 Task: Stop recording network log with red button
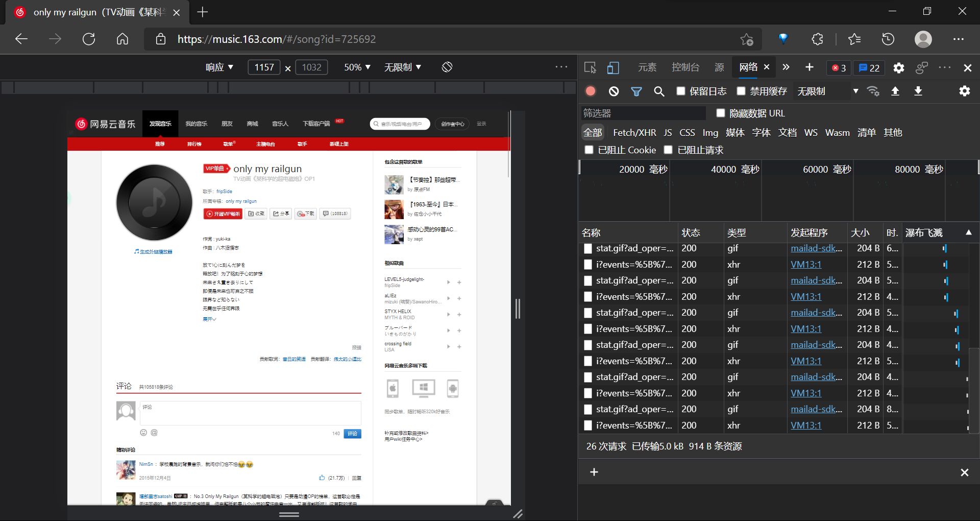click(x=591, y=91)
